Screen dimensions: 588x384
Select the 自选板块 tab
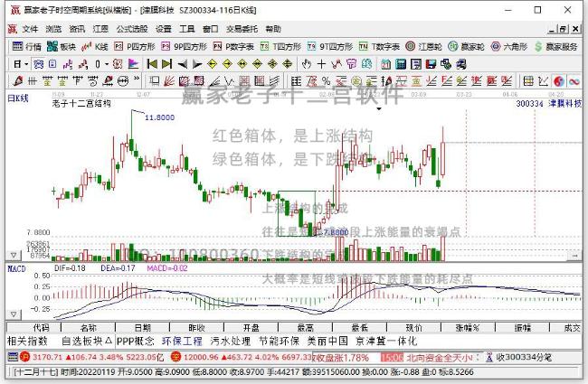(86, 341)
